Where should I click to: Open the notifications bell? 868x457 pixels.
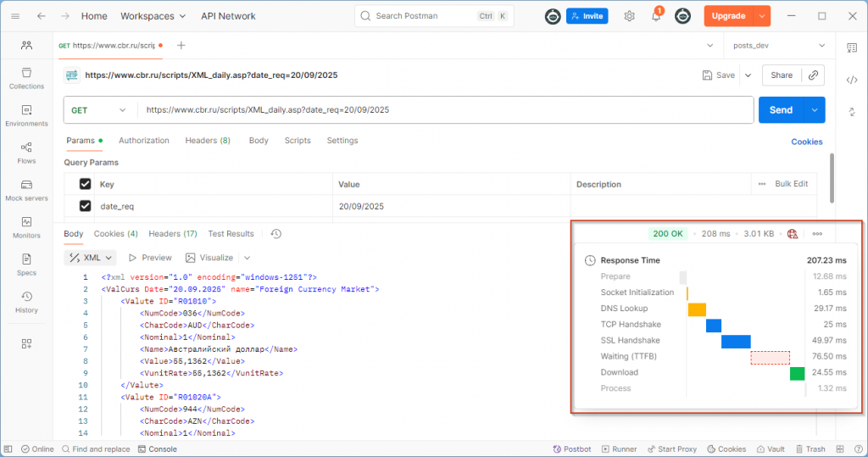[x=656, y=16]
